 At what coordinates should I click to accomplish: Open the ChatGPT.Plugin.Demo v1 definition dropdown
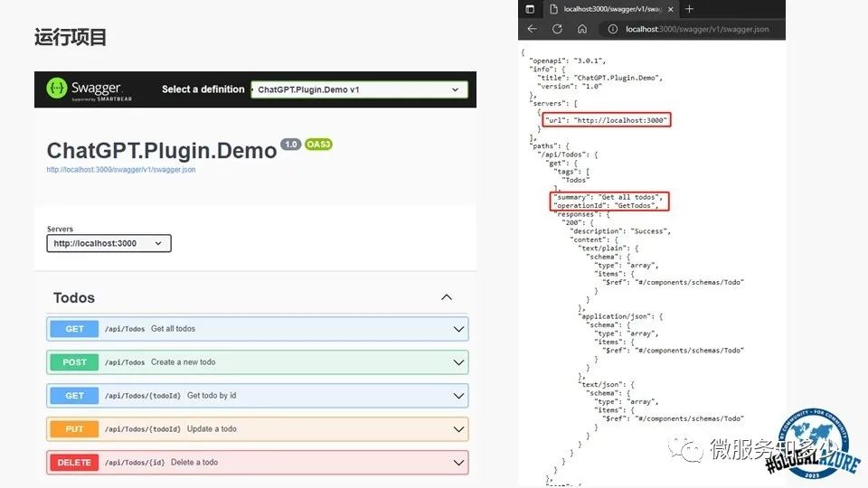(359, 89)
